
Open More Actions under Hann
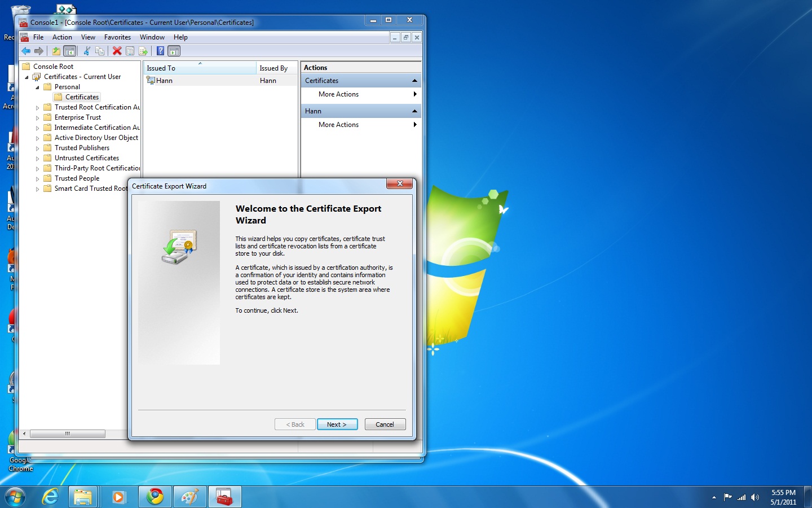[x=361, y=125]
